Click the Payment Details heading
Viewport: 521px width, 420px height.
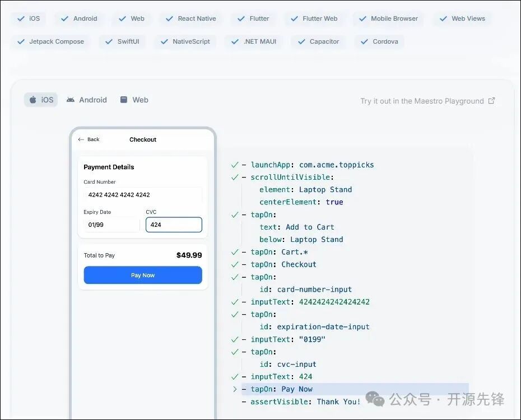(x=109, y=167)
